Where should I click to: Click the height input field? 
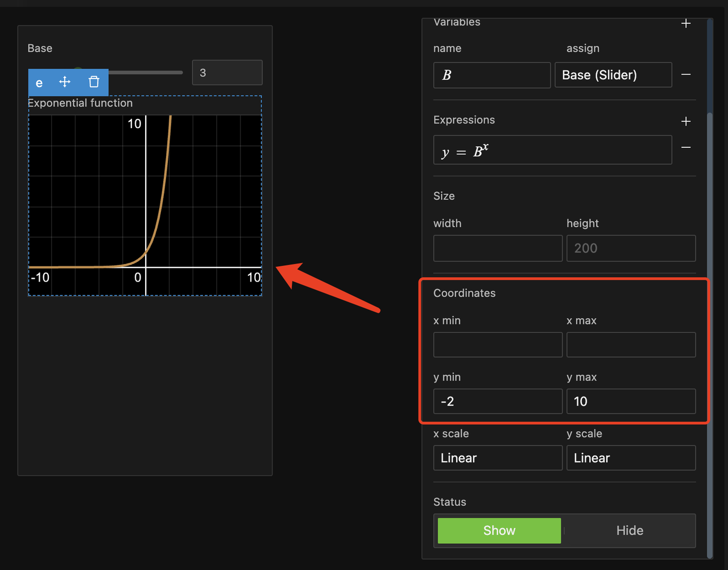tap(631, 248)
